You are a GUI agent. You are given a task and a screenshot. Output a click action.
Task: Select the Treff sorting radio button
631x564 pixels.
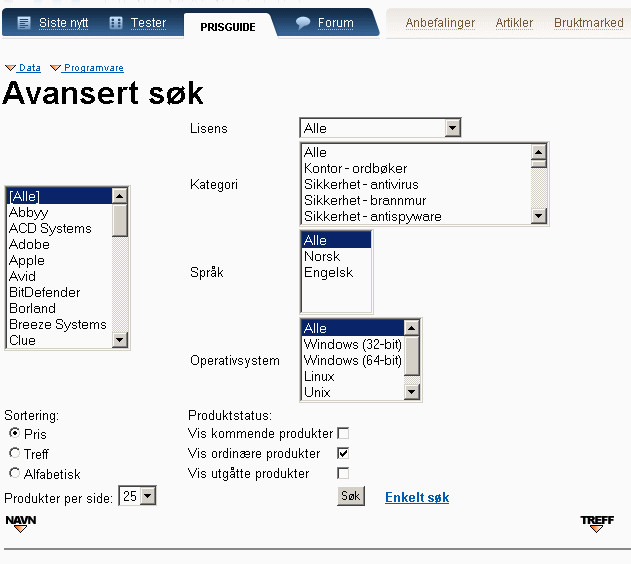tap(14, 453)
